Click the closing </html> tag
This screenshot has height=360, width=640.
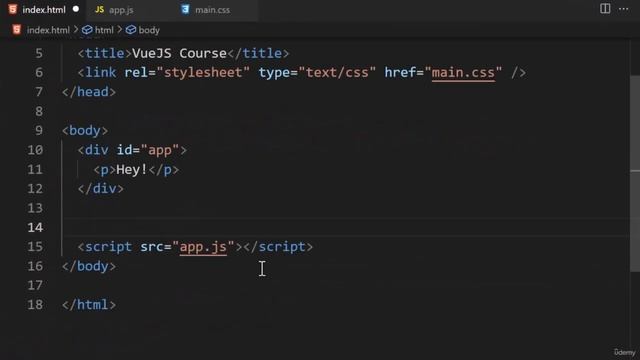coord(89,304)
